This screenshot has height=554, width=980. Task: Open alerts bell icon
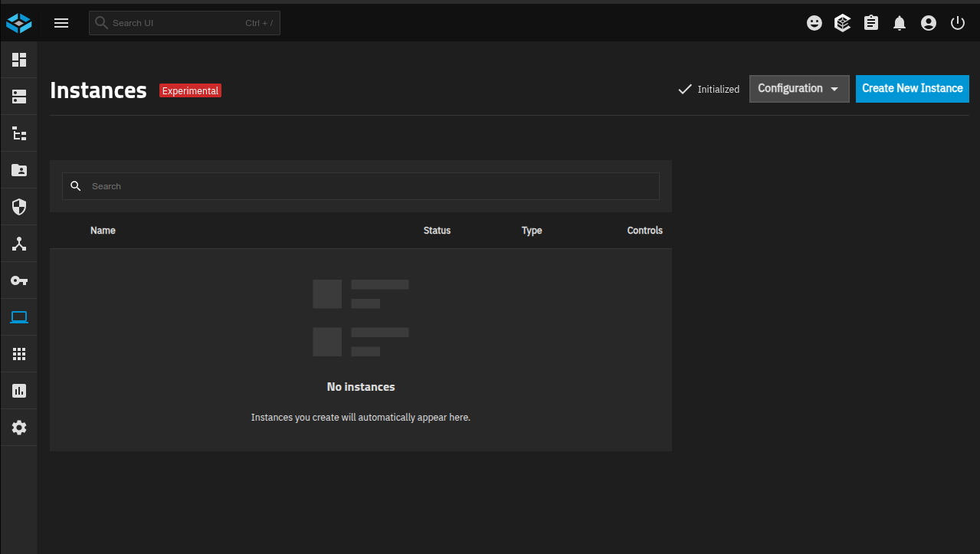click(900, 23)
